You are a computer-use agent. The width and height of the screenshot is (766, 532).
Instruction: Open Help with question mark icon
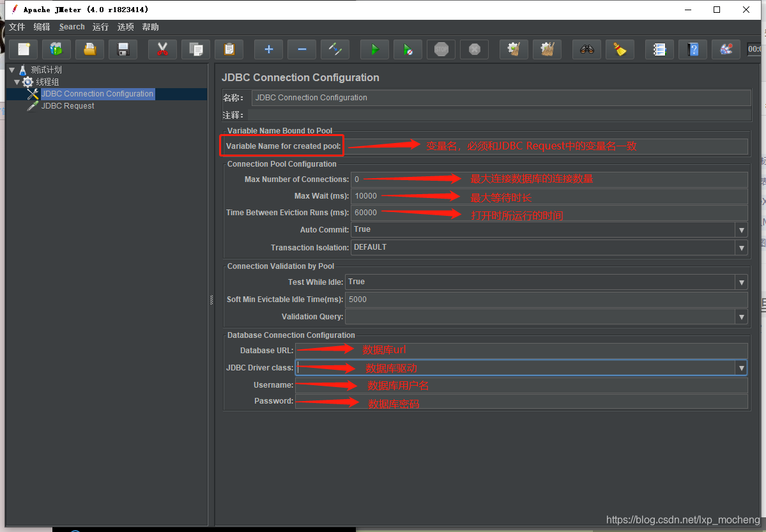pyautogui.click(x=693, y=49)
